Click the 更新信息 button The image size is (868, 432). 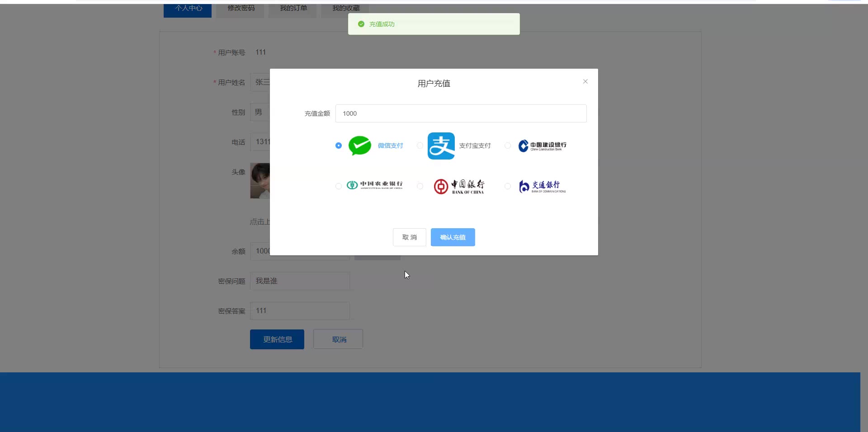tap(277, 339)
